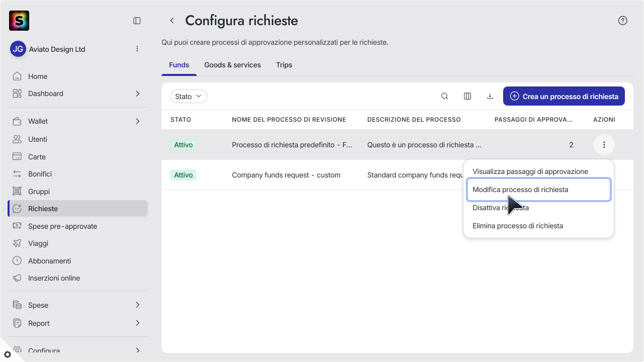The height and width of the screenshot is (362, 644).
Task: Switch to the Goods & services tab
Action: [232, 65]
